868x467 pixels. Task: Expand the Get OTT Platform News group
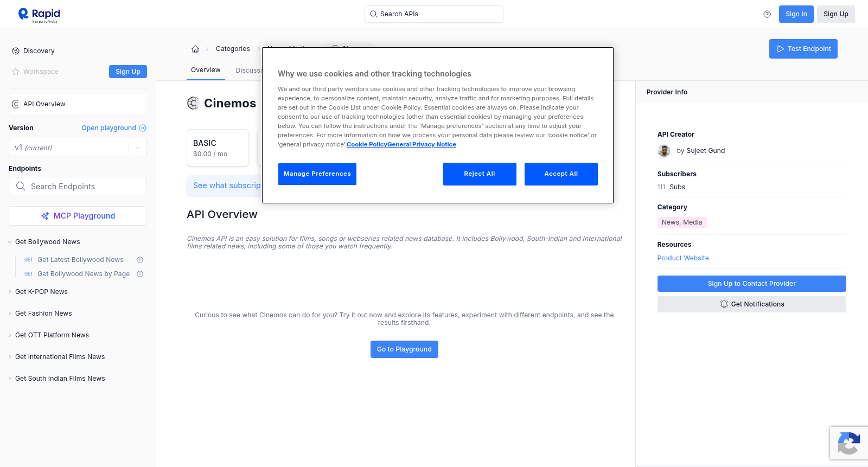(10, 335)
